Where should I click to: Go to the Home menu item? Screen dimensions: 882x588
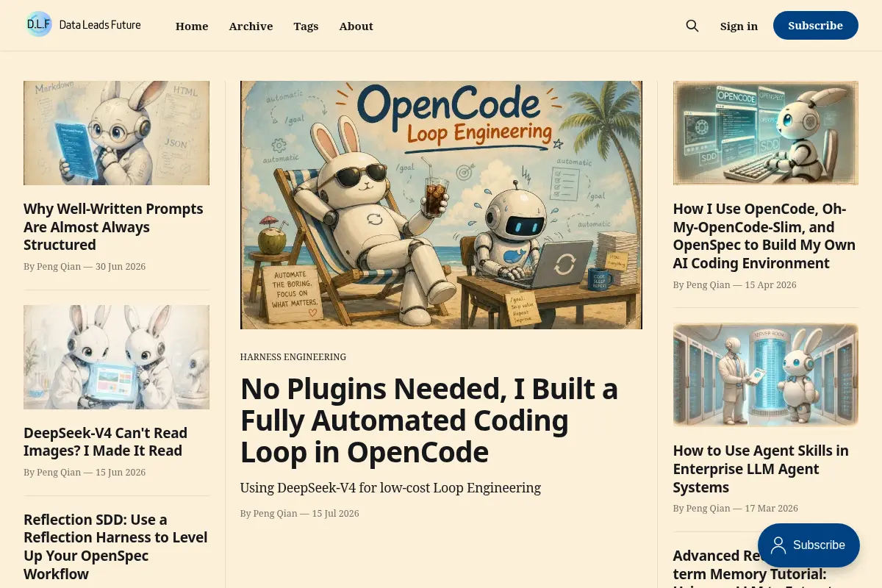192,26
